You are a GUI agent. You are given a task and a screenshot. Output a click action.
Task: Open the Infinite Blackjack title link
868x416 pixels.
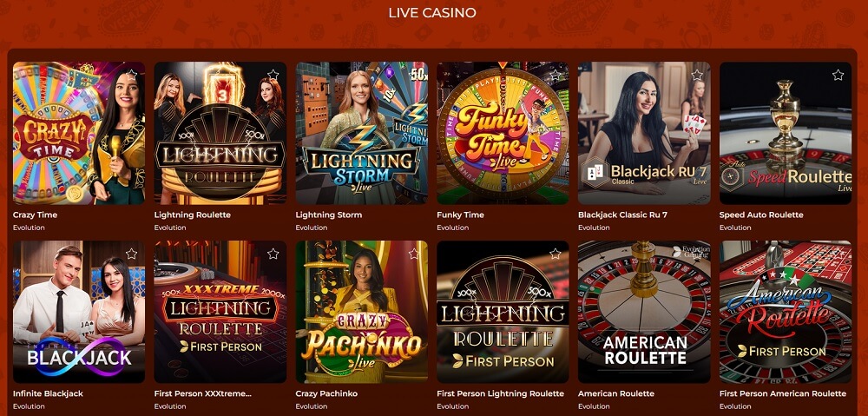48,393
